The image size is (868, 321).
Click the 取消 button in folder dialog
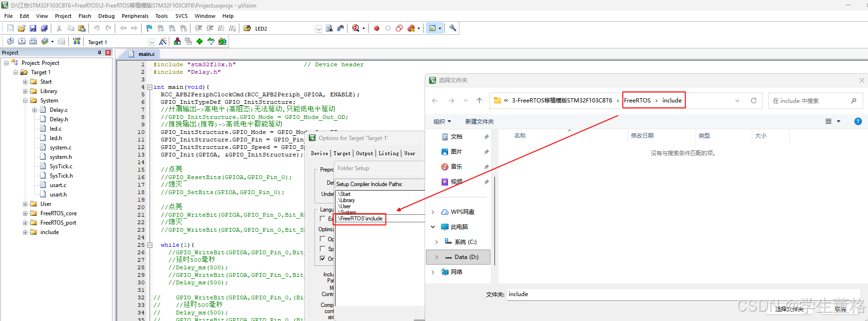pos(841,309)
